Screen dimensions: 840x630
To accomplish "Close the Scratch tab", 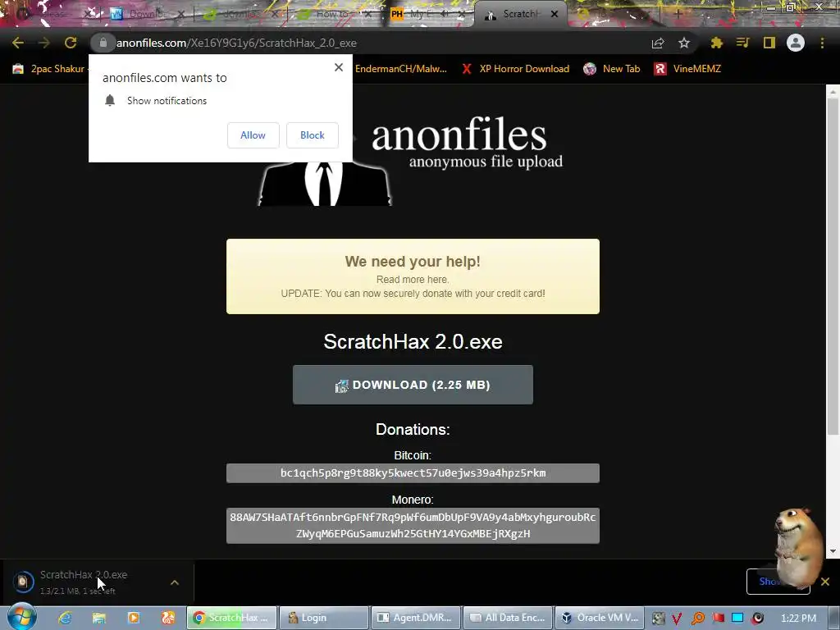I will [x=555, y=14].
